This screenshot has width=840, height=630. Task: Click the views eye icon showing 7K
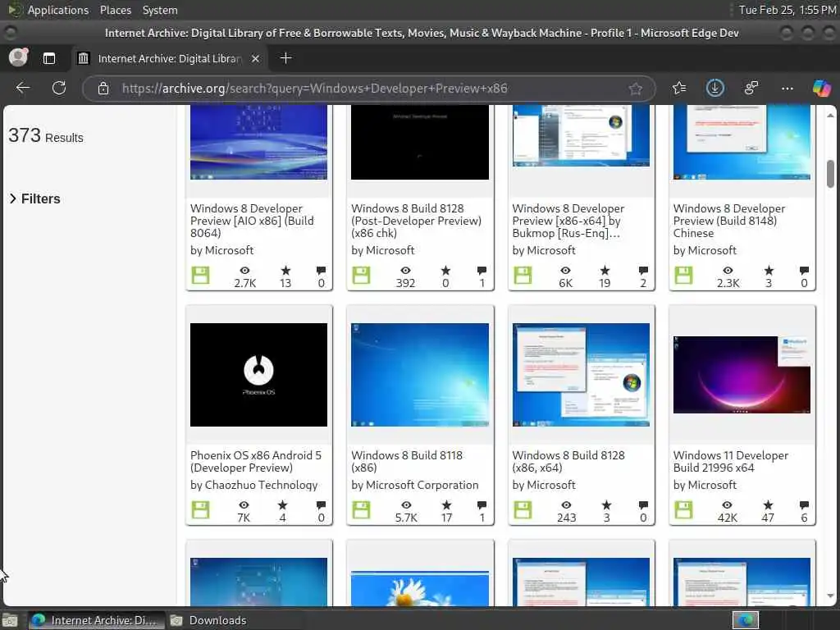[x=244, y=505]
